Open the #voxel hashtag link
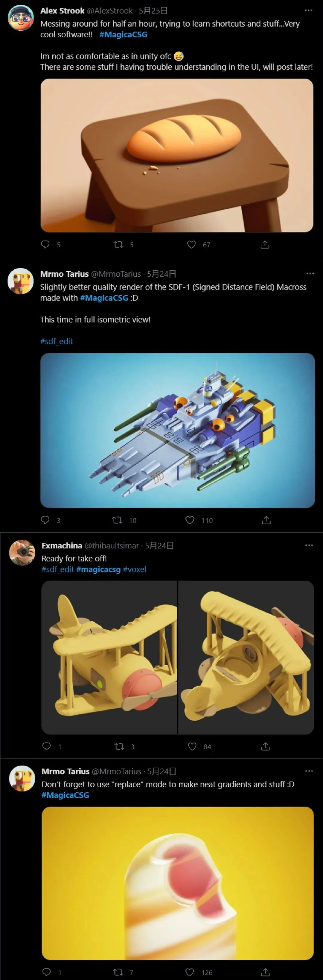This screenshot has height=980, width=323. pyautogui.click(x=135, y=569)
